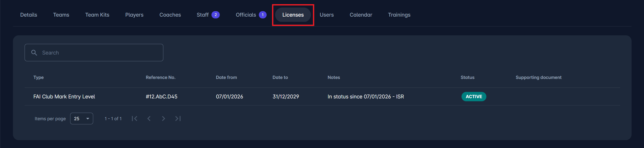The width and height of the screenshot is (644, 148).
Task: Open the Items per page dropdown
Action: pos(82,119)
